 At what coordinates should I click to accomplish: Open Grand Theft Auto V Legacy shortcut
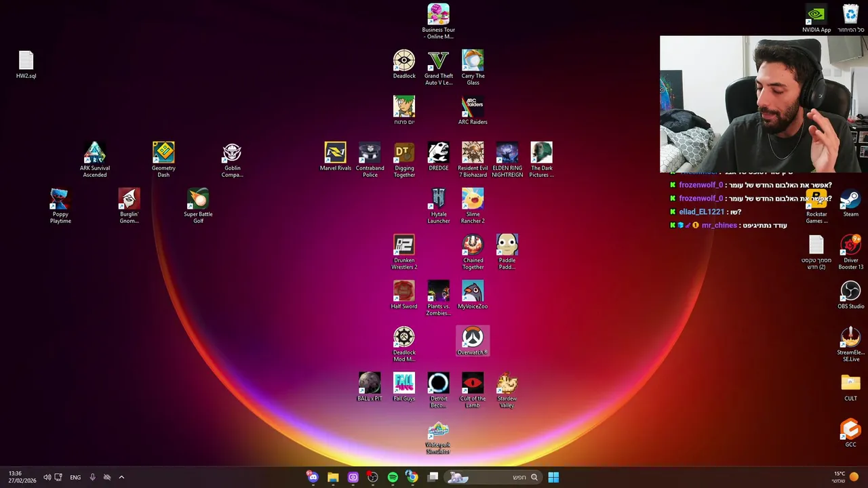[x=438, y=67]
